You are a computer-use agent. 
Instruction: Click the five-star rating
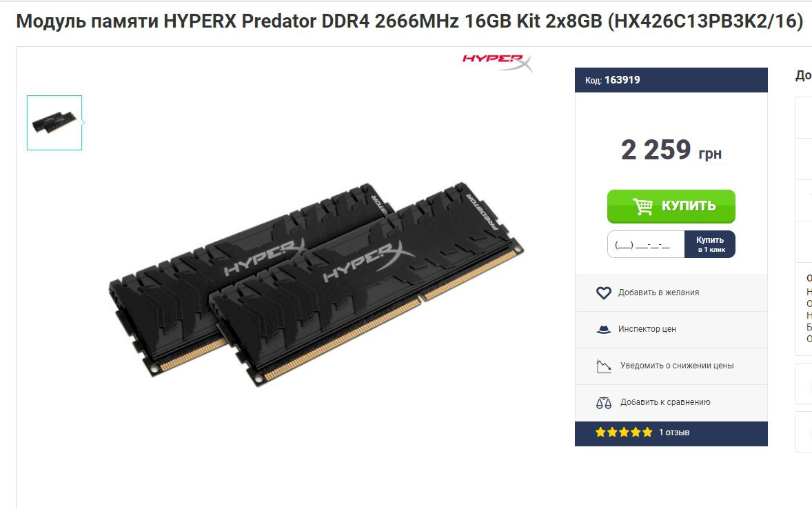pos(624,432)
